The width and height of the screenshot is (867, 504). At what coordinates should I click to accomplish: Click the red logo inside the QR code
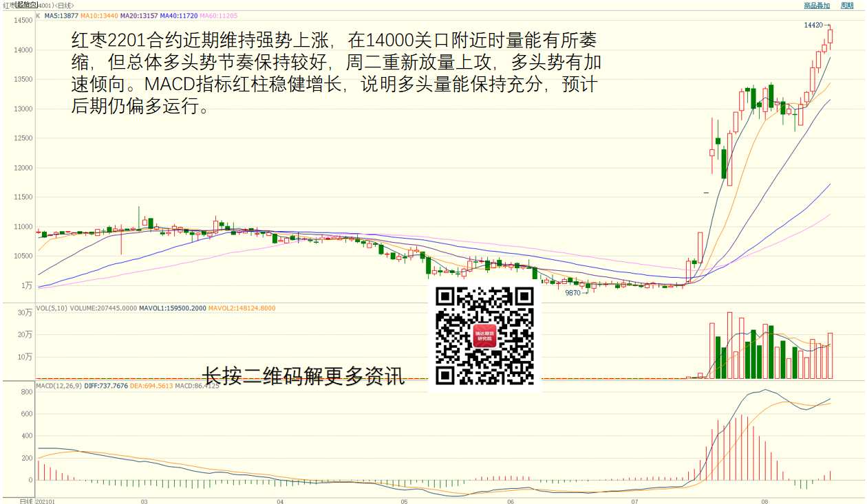[485, 336]
